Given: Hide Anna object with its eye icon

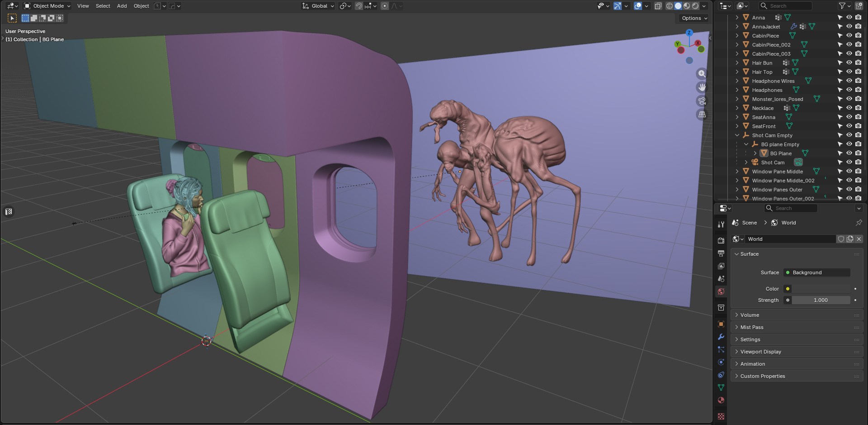Looking at the screenshot, I should (849, 18).
